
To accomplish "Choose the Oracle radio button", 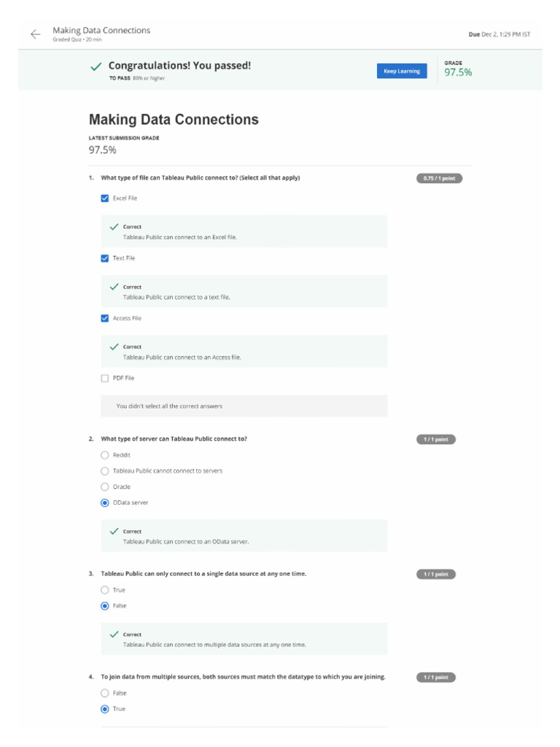I will click(105, 487).
